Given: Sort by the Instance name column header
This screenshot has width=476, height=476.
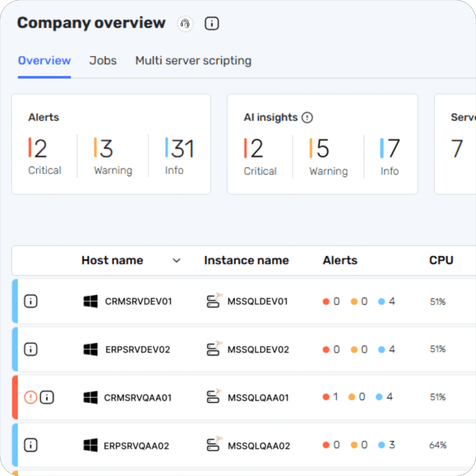Looking at the screenshot, I should coord(246,261).
